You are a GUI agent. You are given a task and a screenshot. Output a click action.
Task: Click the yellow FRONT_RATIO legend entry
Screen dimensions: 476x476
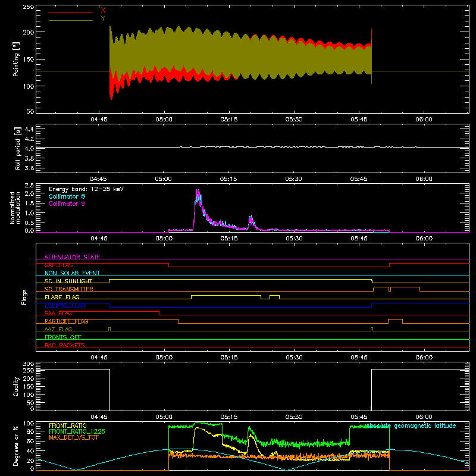(x=68, y=425)
